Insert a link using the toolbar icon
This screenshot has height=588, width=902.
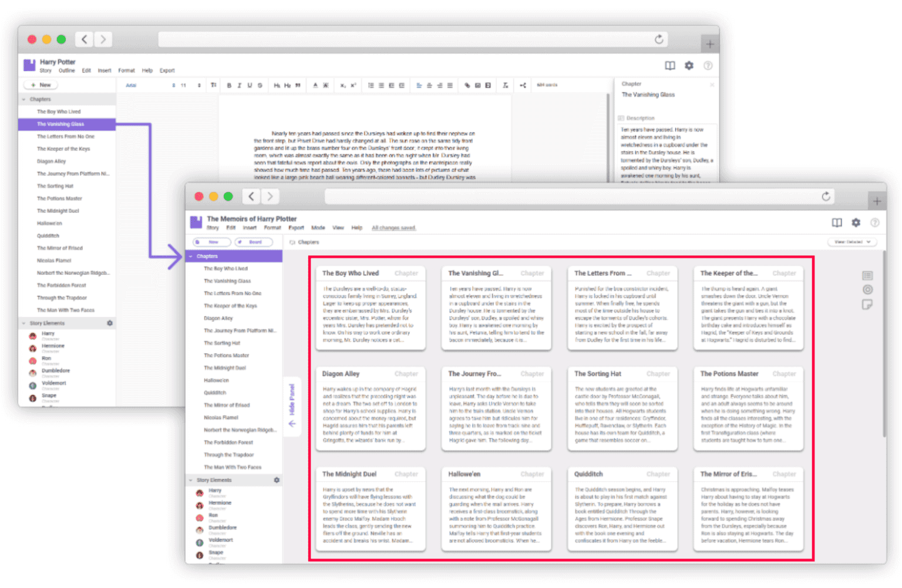pos(468,85)
